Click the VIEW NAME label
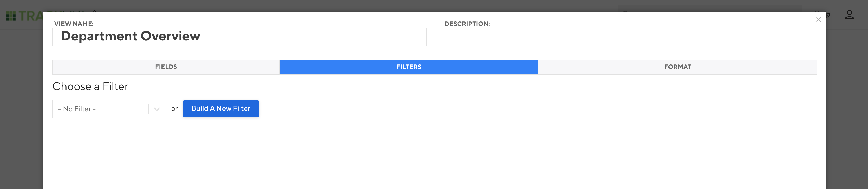The width and height of the screenshot is (868, 189). 74,24
